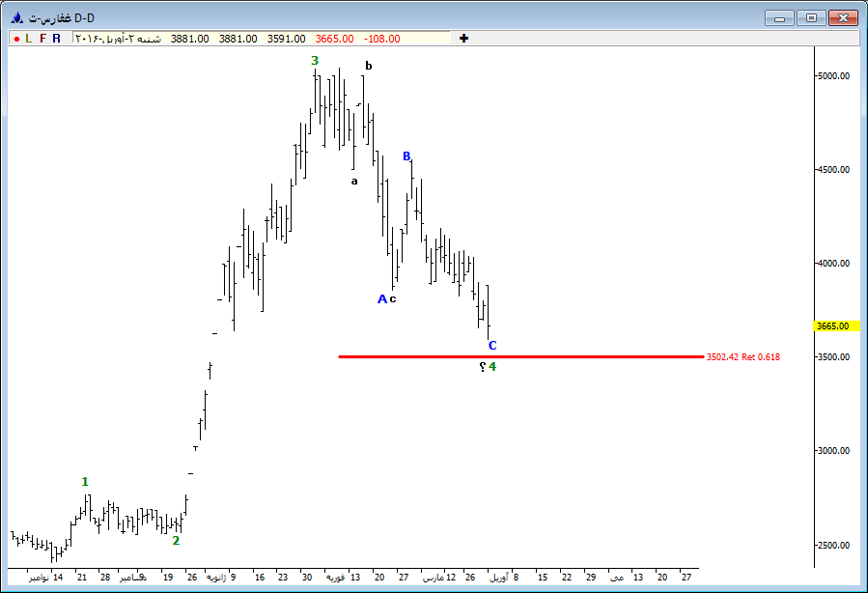Toggle the R button in data bar
Image resolution: width=868 pixels, height=593 pixels.
56,39
